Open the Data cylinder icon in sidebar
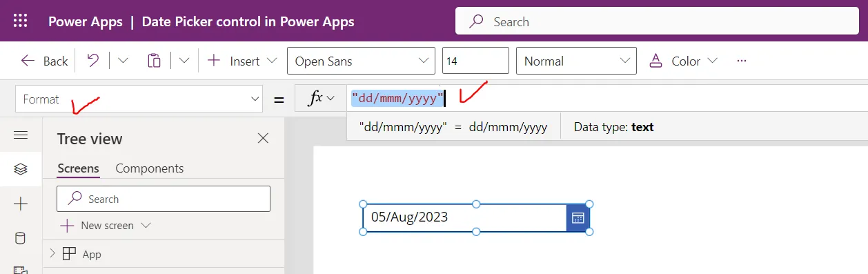This screenshot has width=868, height=274. tap(21, 238)
